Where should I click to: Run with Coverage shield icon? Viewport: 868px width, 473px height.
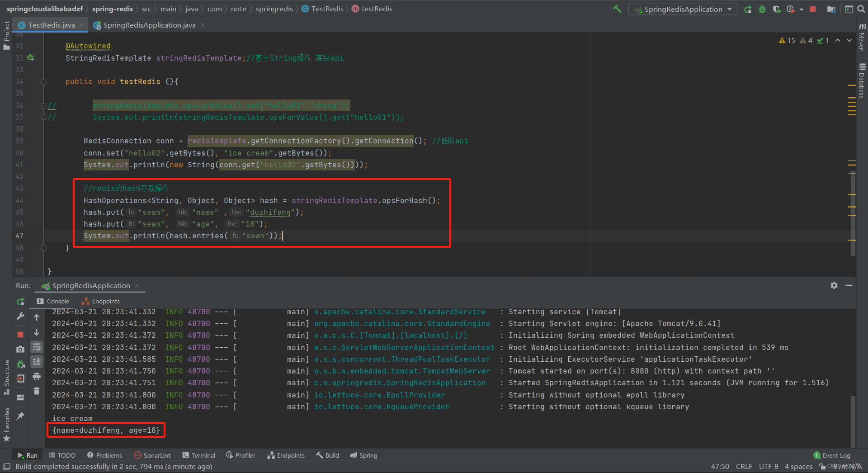pos(777,9)
